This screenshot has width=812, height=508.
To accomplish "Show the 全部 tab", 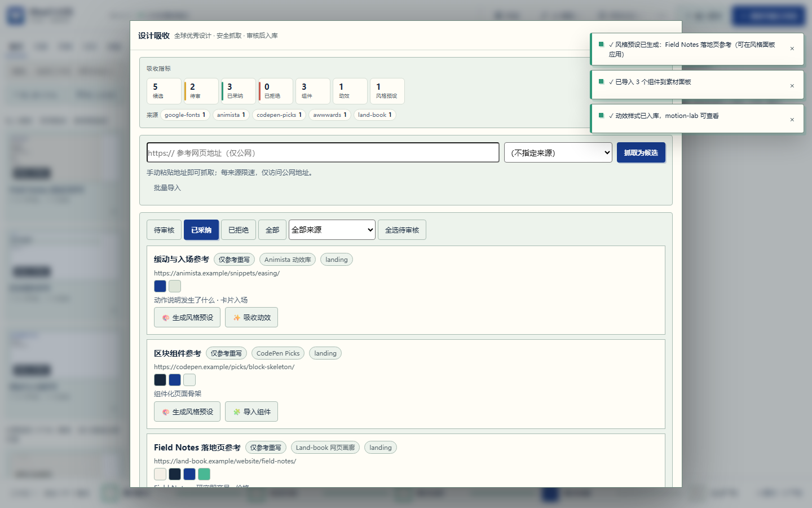I will (x=272, y=230).
